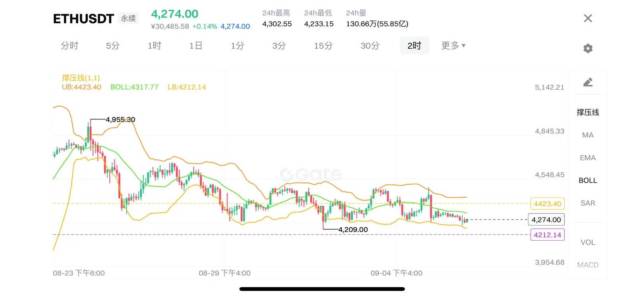Select the pencil drawing tool icon
644x297 pixels.
tap(588, 82)
